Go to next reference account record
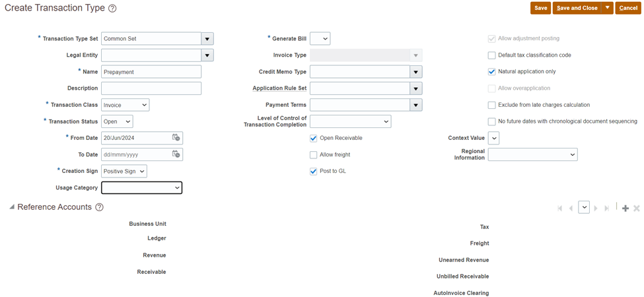 [596, 209]
